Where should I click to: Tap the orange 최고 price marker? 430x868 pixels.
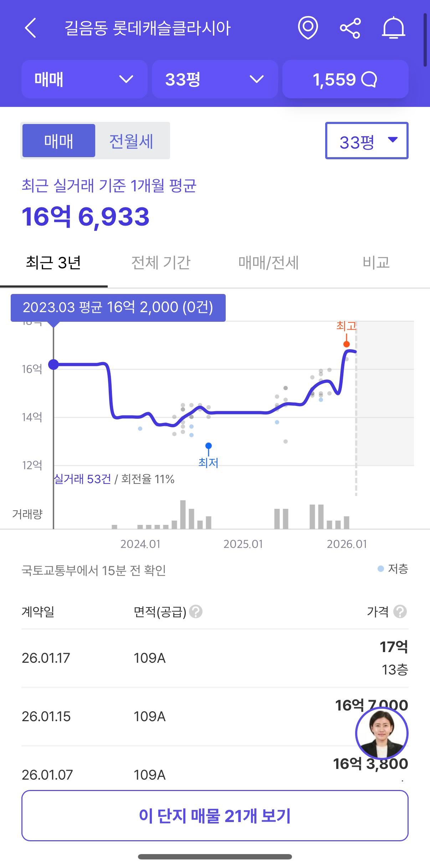pyautogui.click(x=346, y=344)
